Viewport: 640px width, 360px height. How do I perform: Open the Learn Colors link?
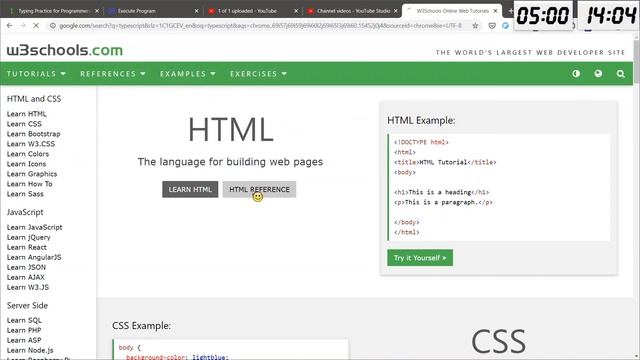click(x=28, y=154)
